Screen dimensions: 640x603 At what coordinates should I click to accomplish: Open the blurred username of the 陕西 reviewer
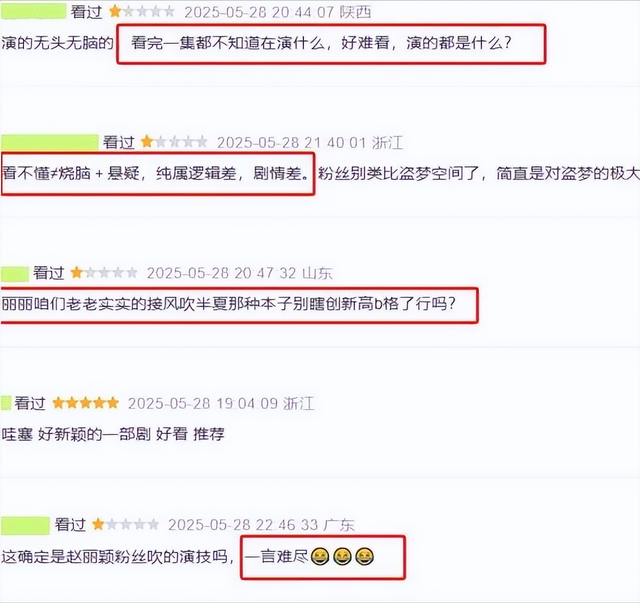33,11
